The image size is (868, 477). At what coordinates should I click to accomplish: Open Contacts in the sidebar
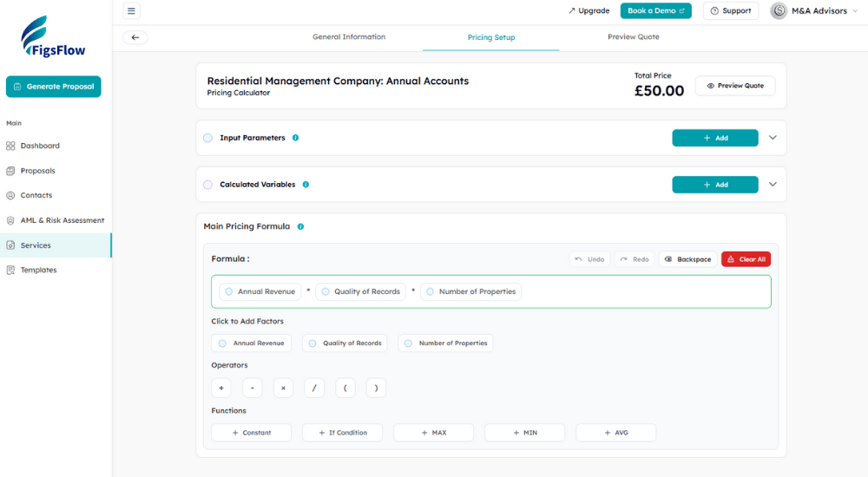56,195
